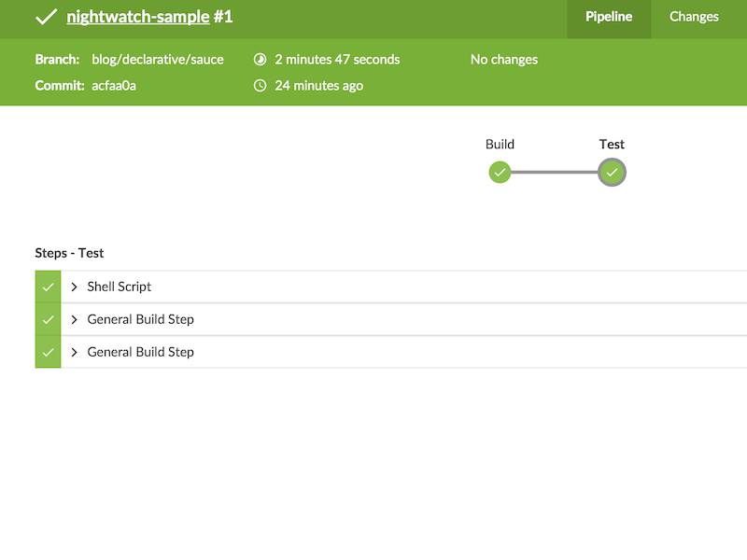
Task: Click first General Build Step status check
Action: [x=48, y=320]
